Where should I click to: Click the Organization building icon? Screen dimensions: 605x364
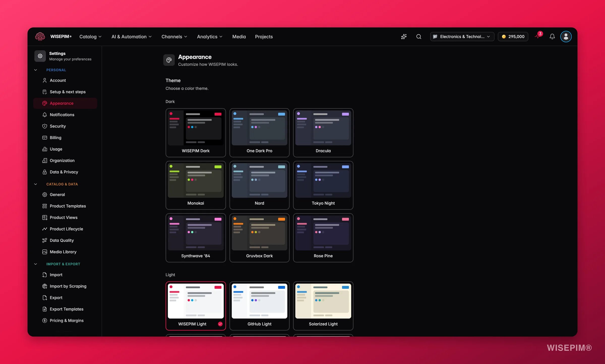[x=45, y=160]
